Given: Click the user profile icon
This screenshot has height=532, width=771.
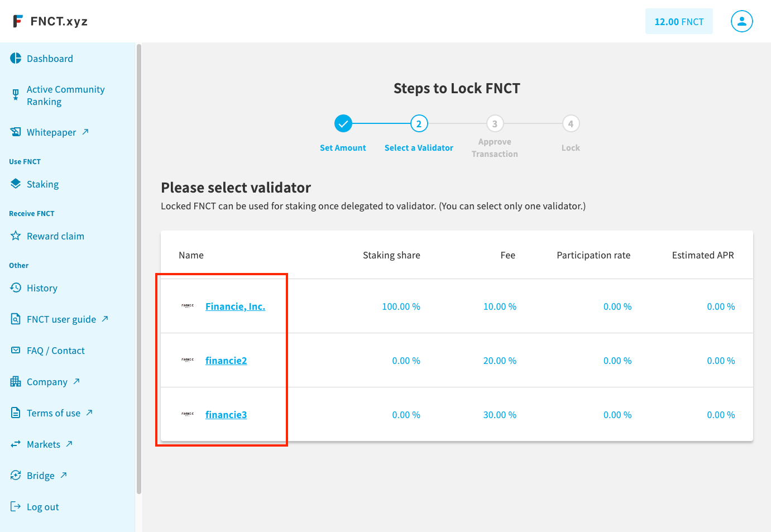Looking at the screenshot, I should click(741, 21).
